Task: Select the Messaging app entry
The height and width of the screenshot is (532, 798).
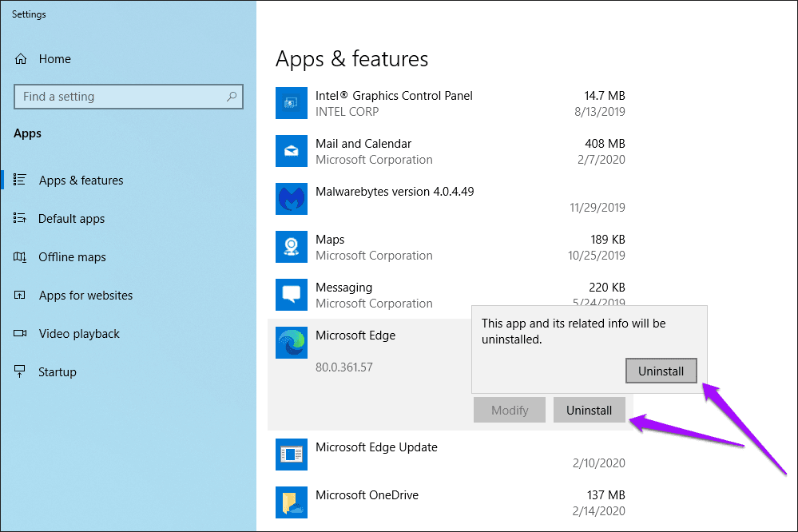Action: coord(451,295)
